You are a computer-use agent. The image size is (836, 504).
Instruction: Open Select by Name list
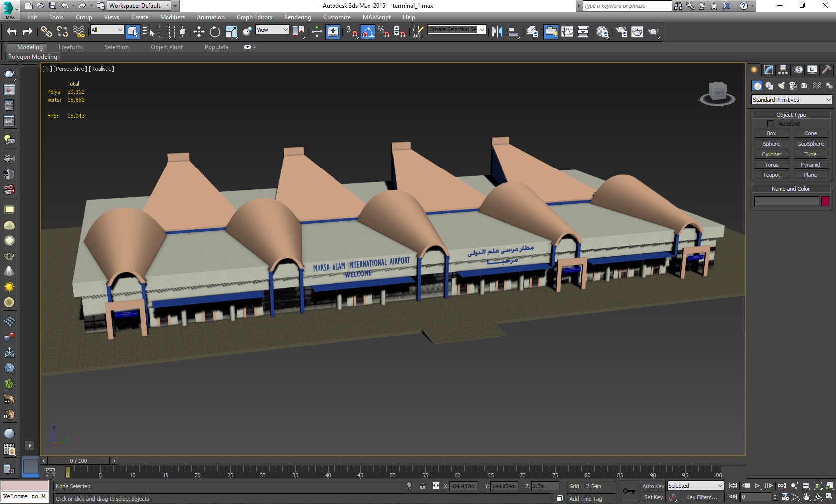pyautogui.click(x=148, y=31)
